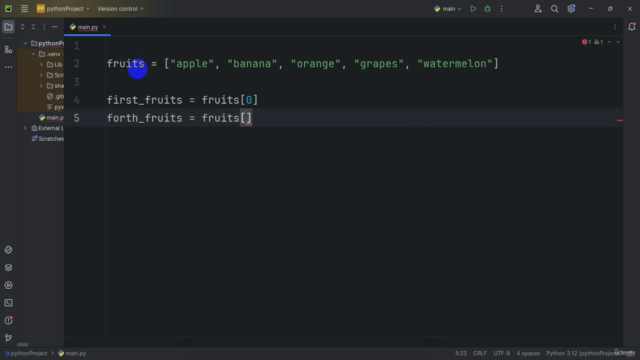640x360 pixels.
Task: Click main.py breadcrumb in status bar
Action: point(72,353)
